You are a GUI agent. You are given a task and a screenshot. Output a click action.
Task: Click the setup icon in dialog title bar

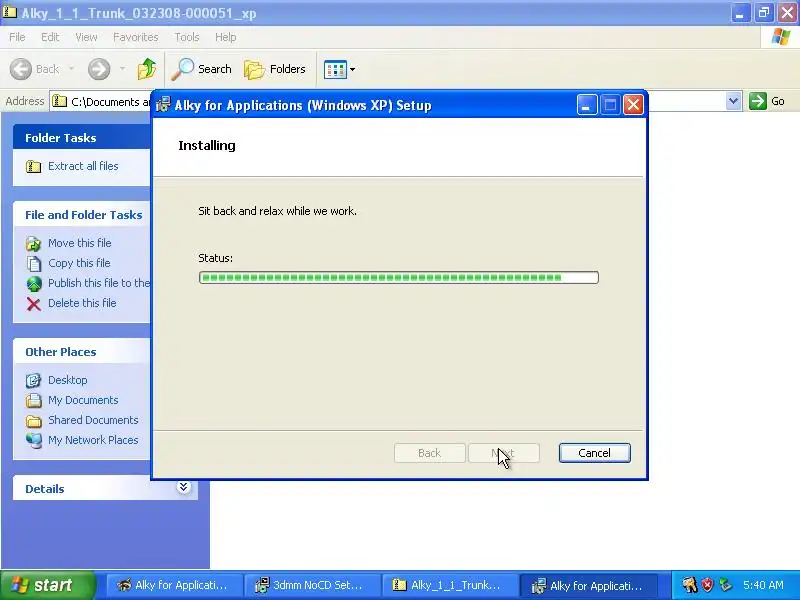(x=163, y=105)
